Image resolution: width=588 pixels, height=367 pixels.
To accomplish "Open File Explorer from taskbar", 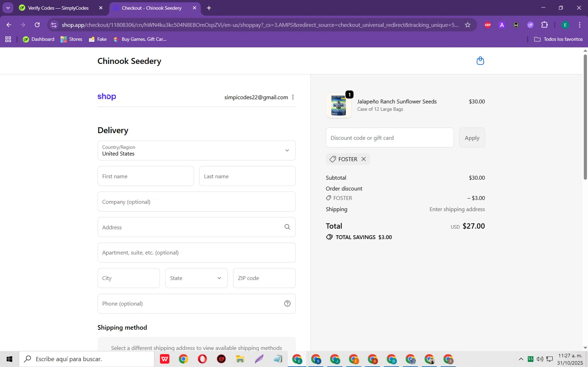I will click(x=240, y=359).
